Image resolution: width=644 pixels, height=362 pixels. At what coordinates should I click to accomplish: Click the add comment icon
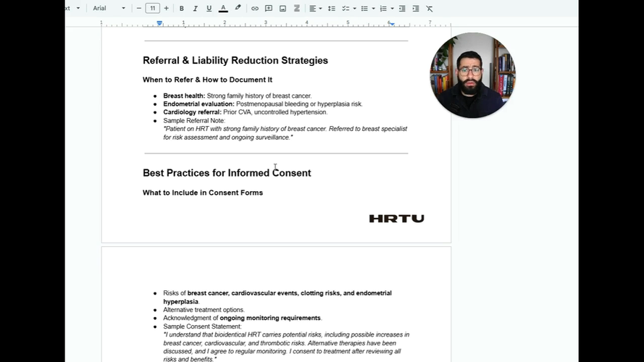pyautogui.click(x=269, y=9)
